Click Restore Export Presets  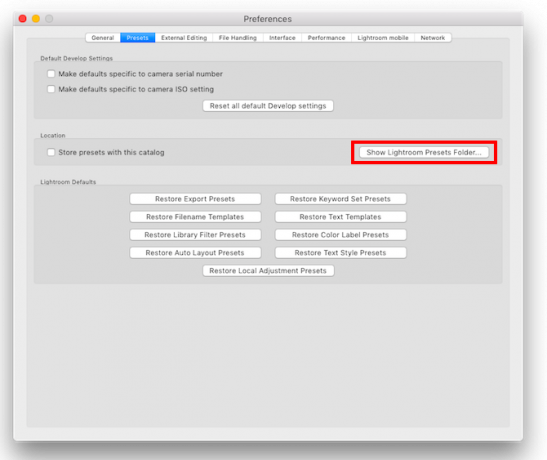pos(195,199)
